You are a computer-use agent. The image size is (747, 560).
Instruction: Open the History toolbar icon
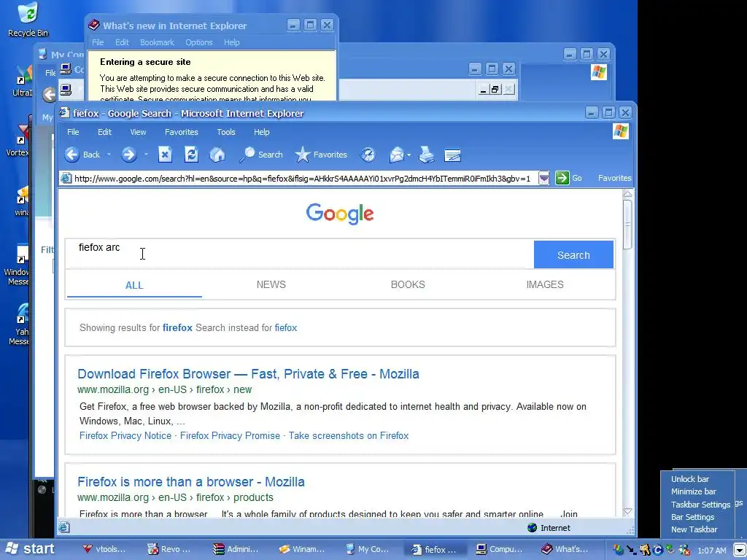click(368, 155)
